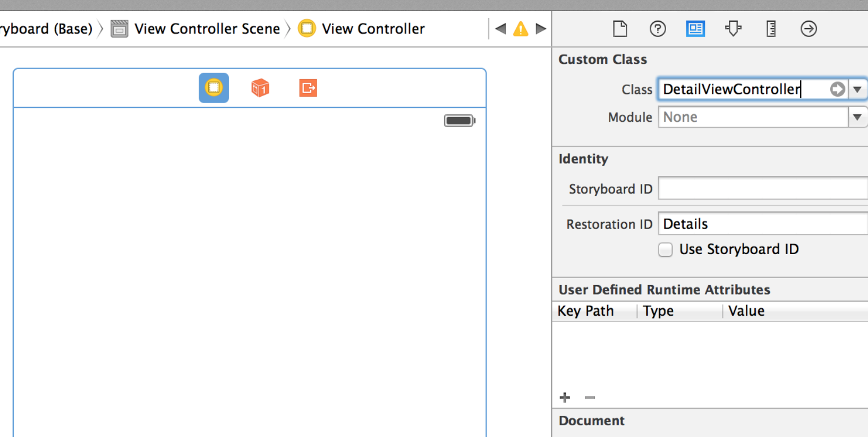The height and width of the screenshot is (437, 868).
Task: Select View Controller Scene in breadcrumb
Action: point(207,29)
